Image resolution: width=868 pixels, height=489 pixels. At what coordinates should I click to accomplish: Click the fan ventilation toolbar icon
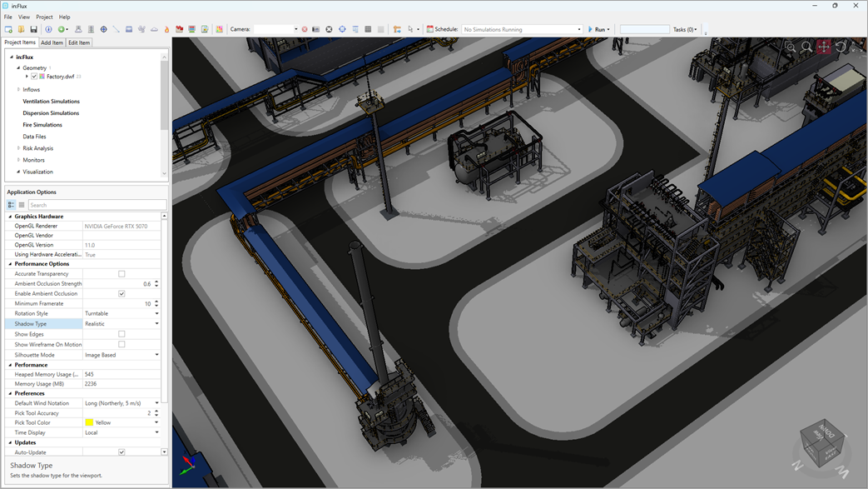click(141, 29)
